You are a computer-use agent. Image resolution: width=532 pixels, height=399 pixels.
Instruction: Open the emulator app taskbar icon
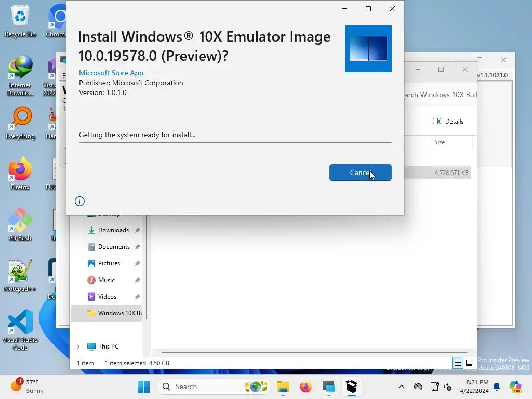point(329,387)
